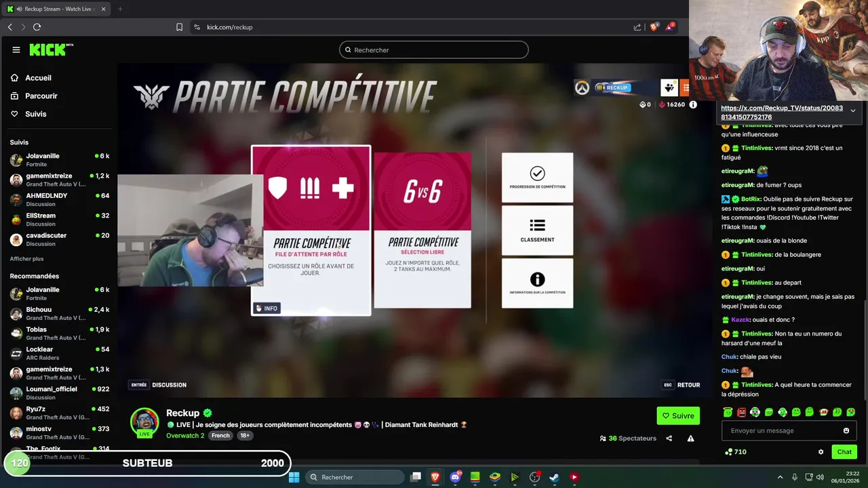
Task: Click the 18+ tag
Action: tap(245, 436)
